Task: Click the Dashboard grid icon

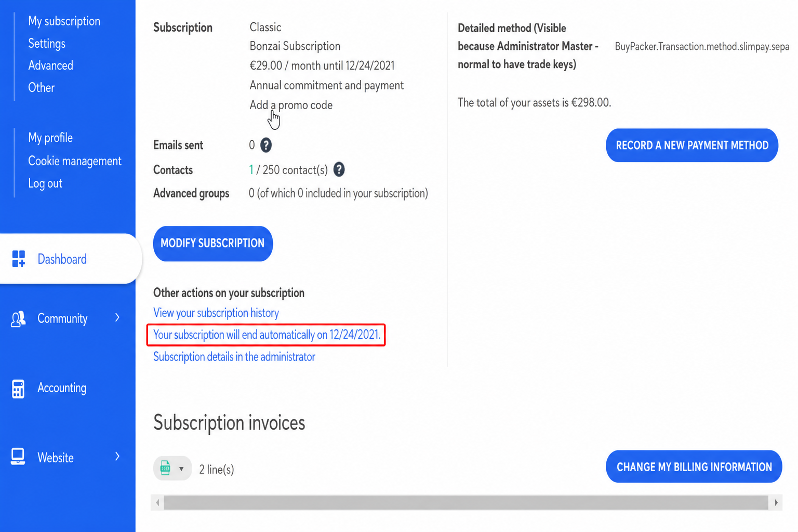Action: coord(19,259)
